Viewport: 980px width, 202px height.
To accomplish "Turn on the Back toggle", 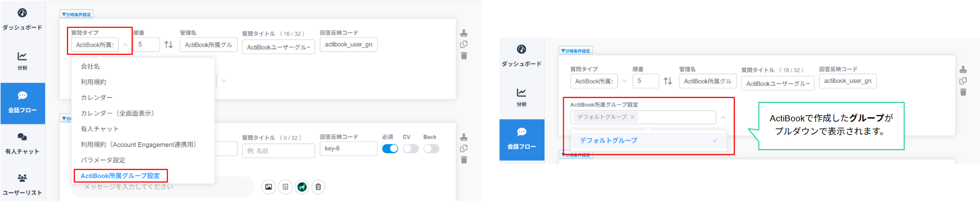I will (431, 149).
